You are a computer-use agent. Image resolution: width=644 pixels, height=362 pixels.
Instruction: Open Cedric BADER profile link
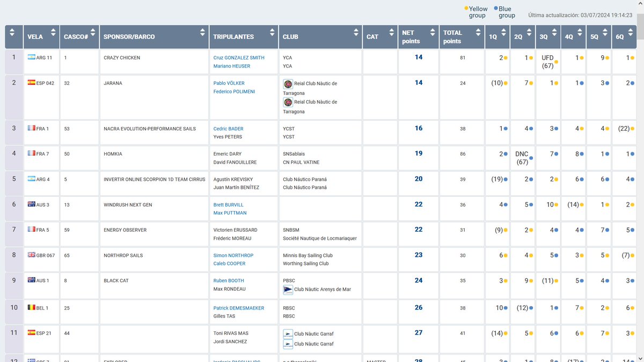[x=228, y=129]
